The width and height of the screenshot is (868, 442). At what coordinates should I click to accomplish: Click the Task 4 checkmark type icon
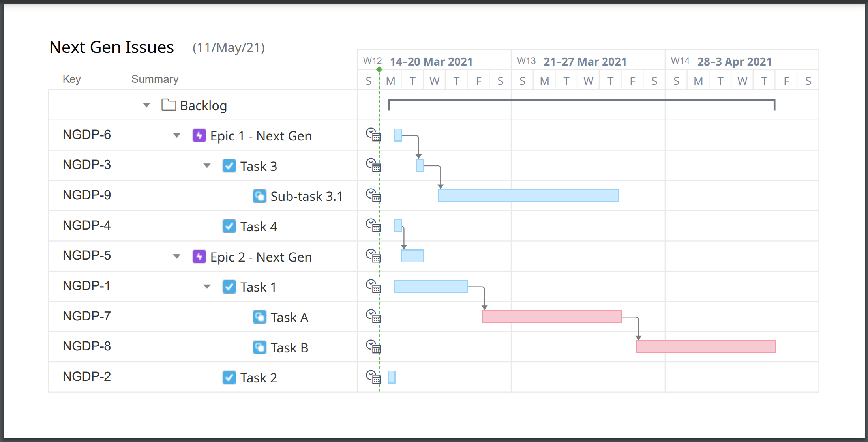(229, 226)
